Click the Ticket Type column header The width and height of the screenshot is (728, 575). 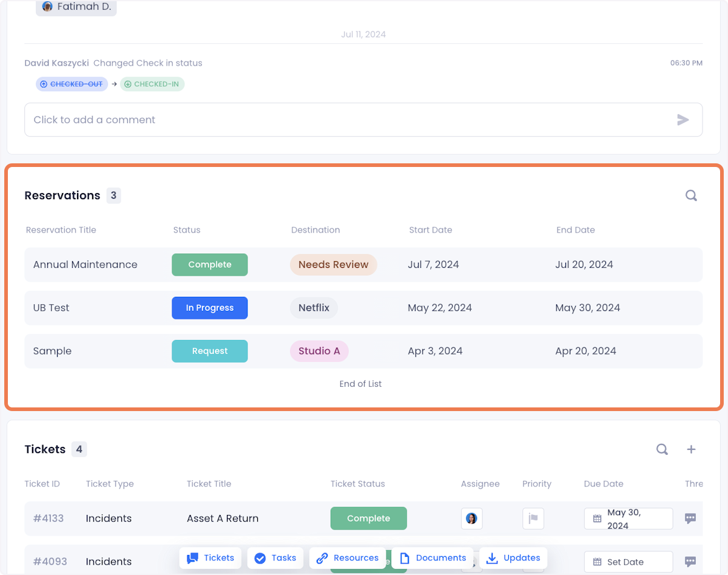click(x=110, y=484)
